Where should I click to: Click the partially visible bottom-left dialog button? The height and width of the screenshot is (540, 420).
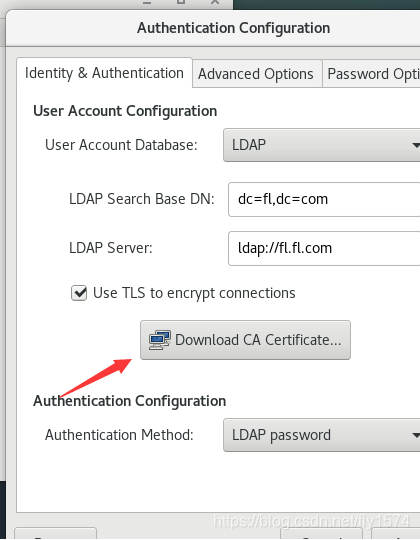pos(55,533)
